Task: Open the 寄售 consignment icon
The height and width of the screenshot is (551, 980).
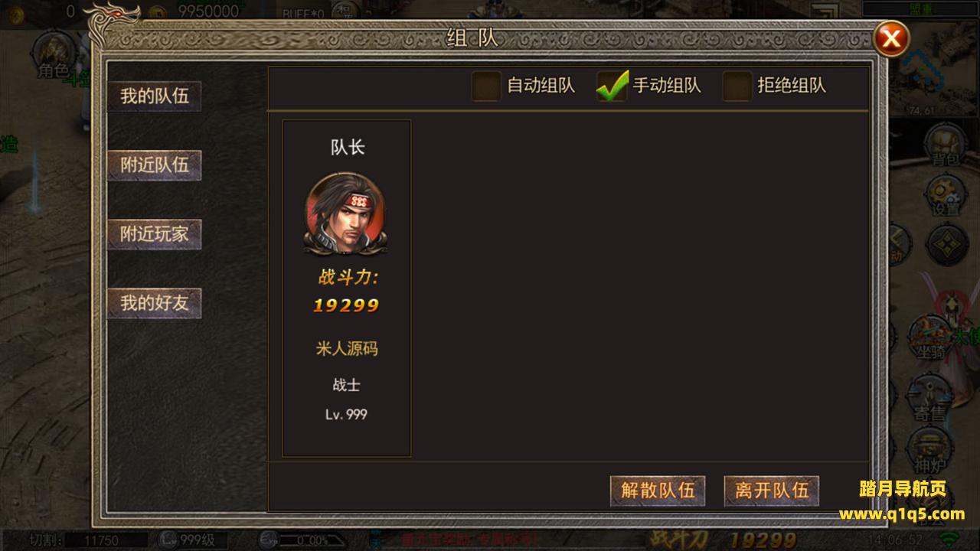Action: point(929,398)
